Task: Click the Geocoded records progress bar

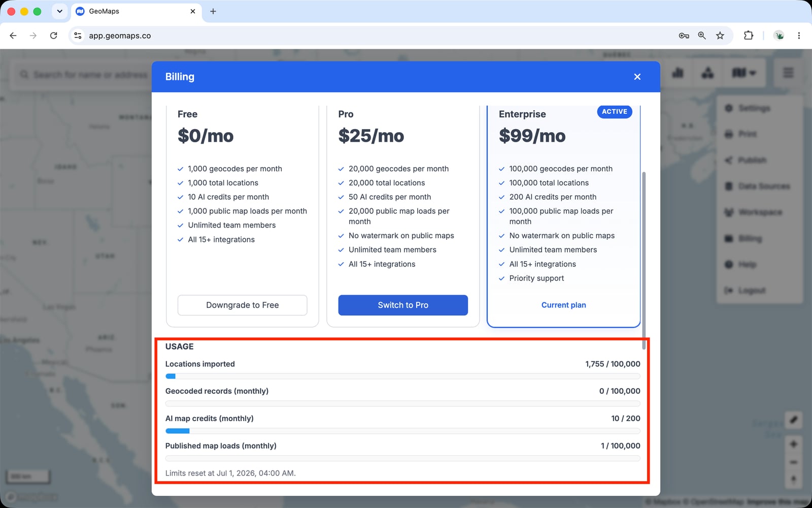Action: pyautogui.click(x=402, y=404)
